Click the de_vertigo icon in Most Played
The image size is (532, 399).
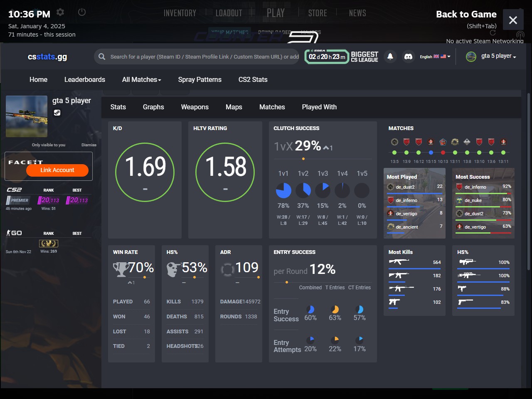coord(390,213)
